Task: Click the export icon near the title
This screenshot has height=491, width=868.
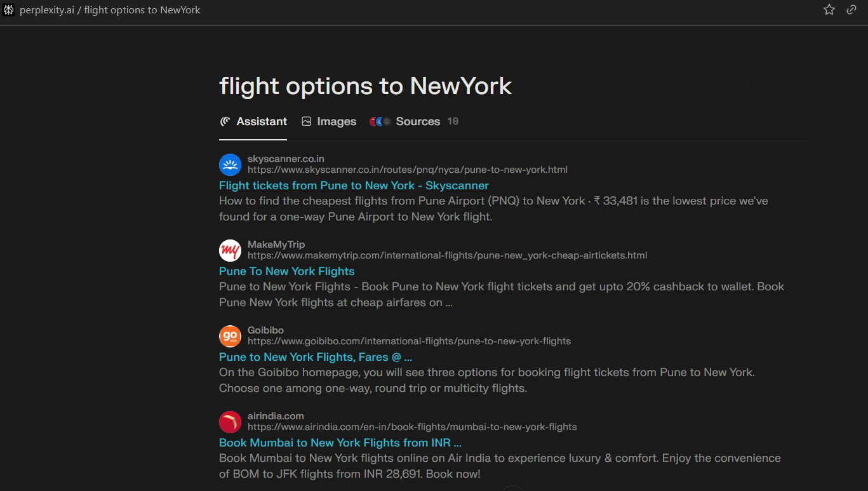Action: (x=793, y=86)
